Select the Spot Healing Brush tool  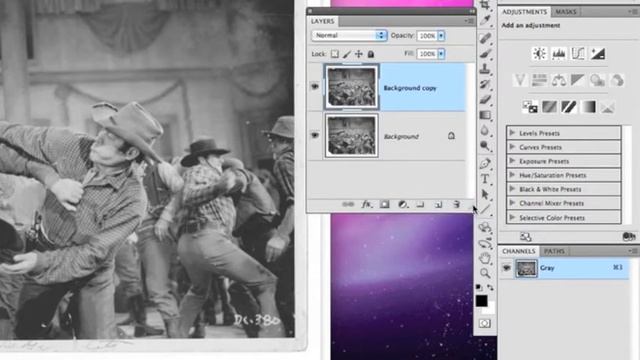pos(485,38)
